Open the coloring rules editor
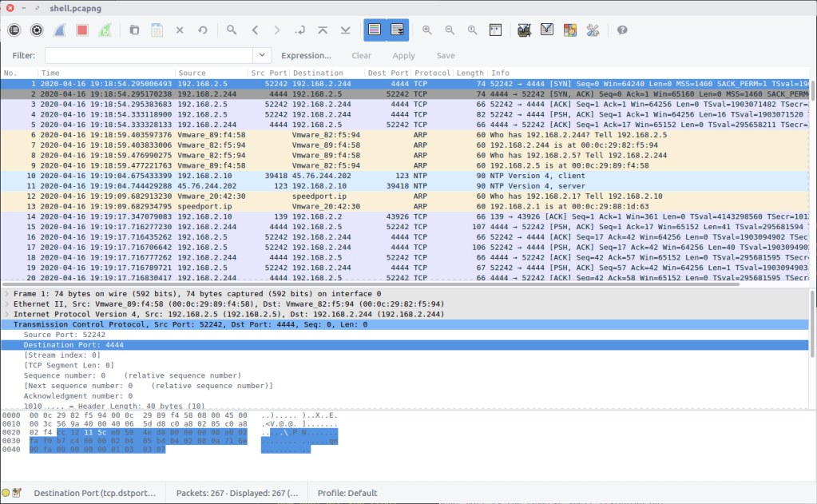Screen dimensions: 817x504 (x=569, y=30)
